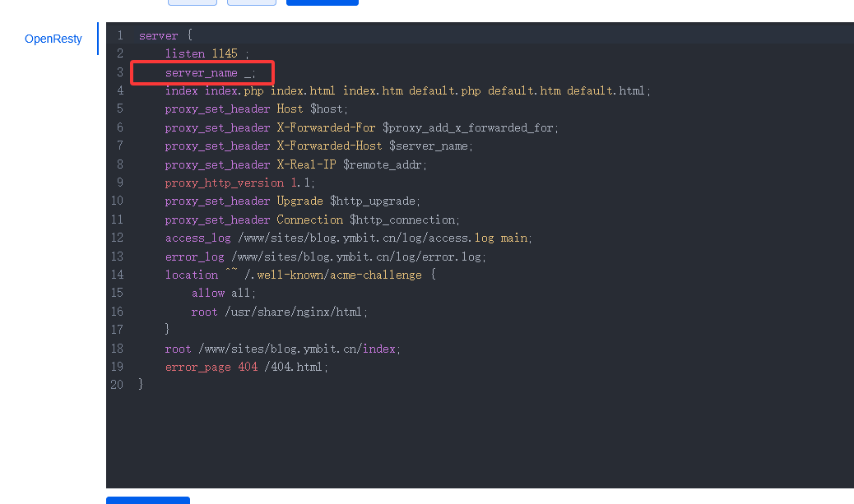Click the X-Real-IP header line
Image resolution: width=854 pixels, height=504 pixels.
(295, 164)
